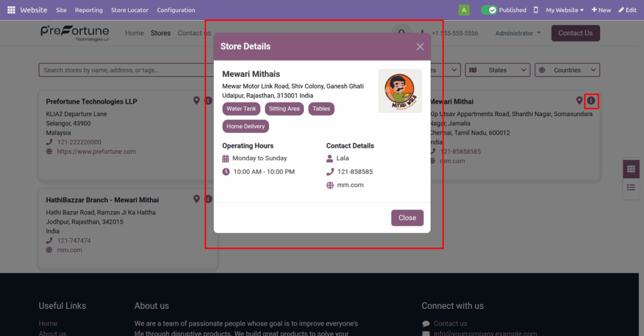Click the Mithai Wala store image
This screenshot has width=644, height=336.
[400, 91]
